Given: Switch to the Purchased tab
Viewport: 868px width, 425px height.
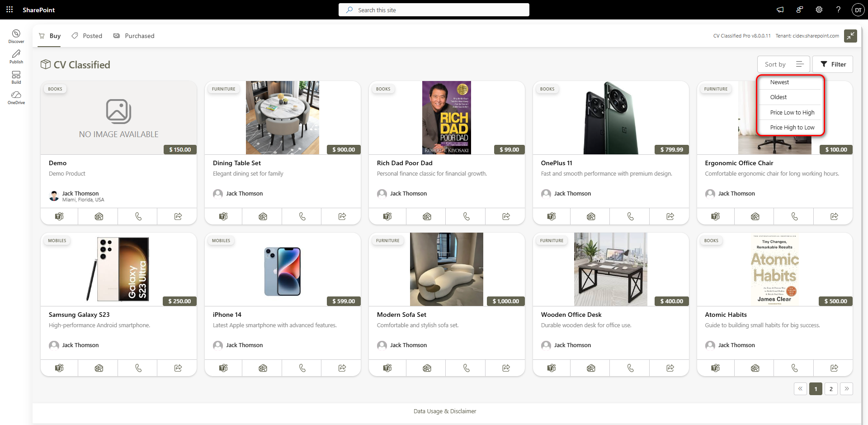Looking at the screenshot, I should coord(134,36).
